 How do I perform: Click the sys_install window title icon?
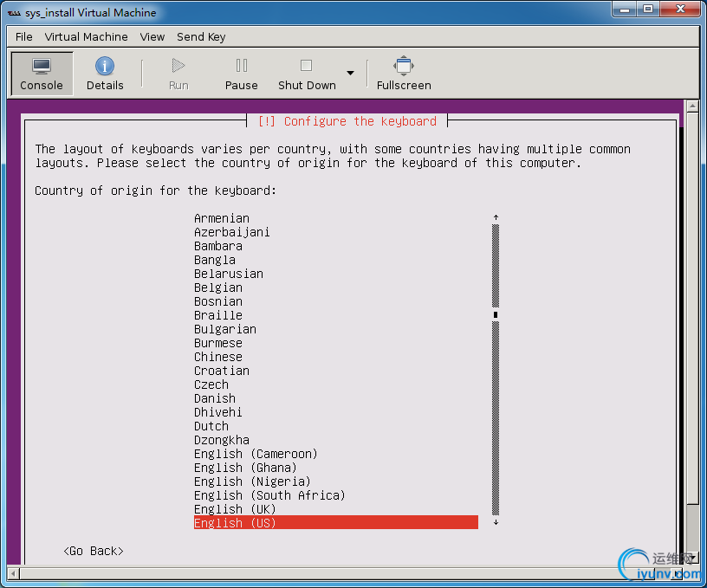pyautogui.click(x=14, y=13)
